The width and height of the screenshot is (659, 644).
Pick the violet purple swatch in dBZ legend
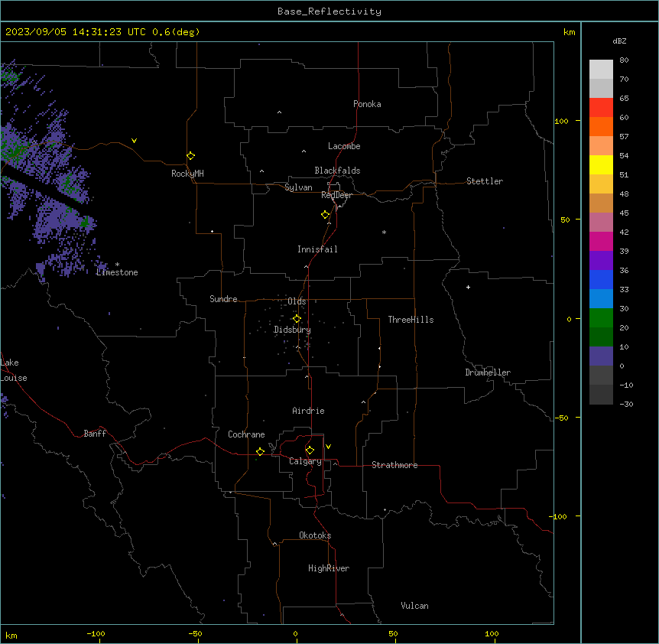coord(601,261)
